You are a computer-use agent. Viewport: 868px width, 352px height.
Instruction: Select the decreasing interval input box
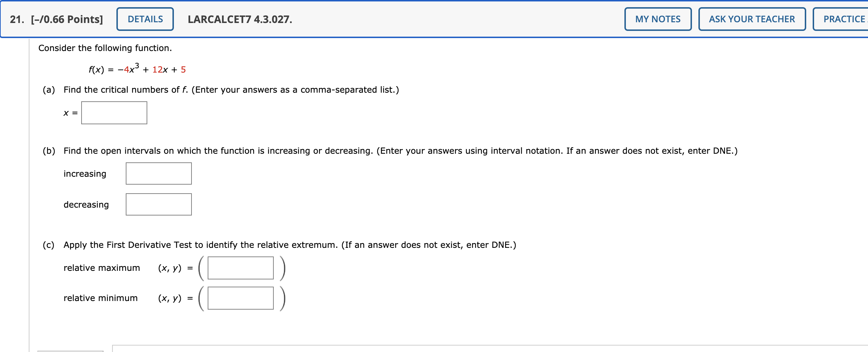pos(158,204)
